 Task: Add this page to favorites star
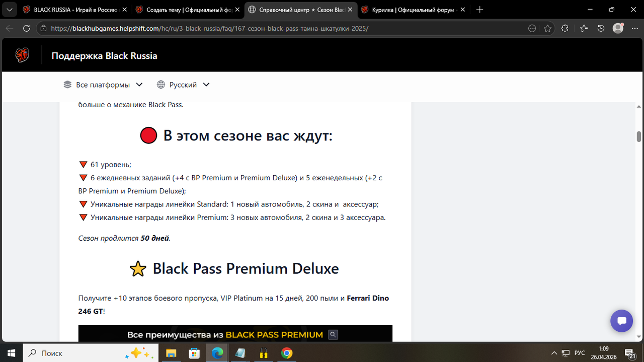547,29
